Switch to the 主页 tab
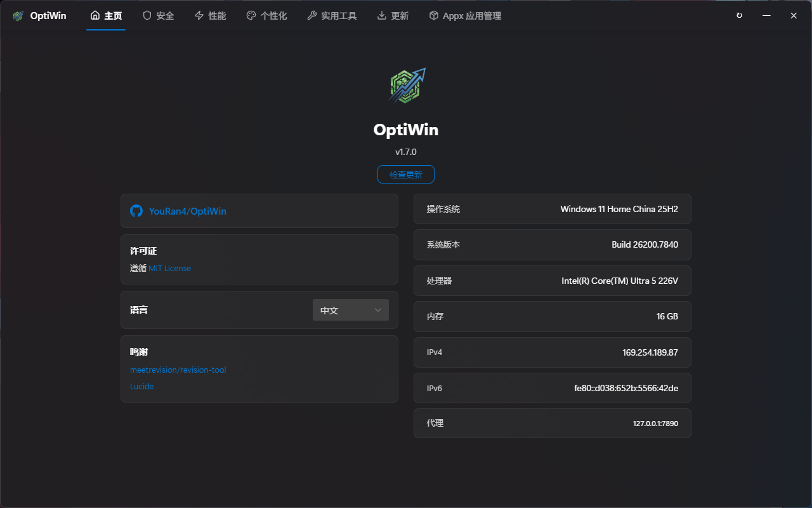 pyautogui.click(x=106, y=16)
